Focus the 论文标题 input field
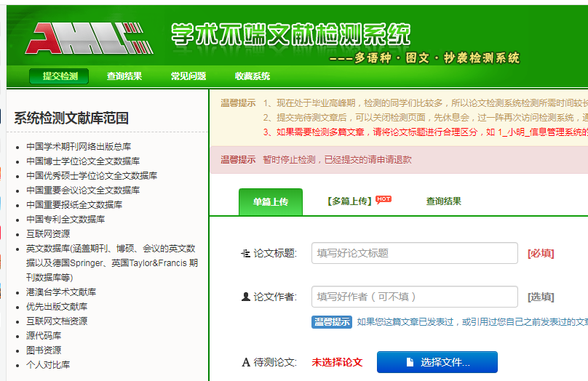 [414, 253]
